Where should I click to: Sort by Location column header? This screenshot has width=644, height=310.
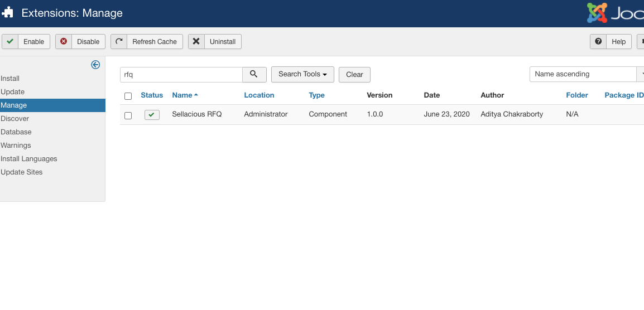click(259, 95)
